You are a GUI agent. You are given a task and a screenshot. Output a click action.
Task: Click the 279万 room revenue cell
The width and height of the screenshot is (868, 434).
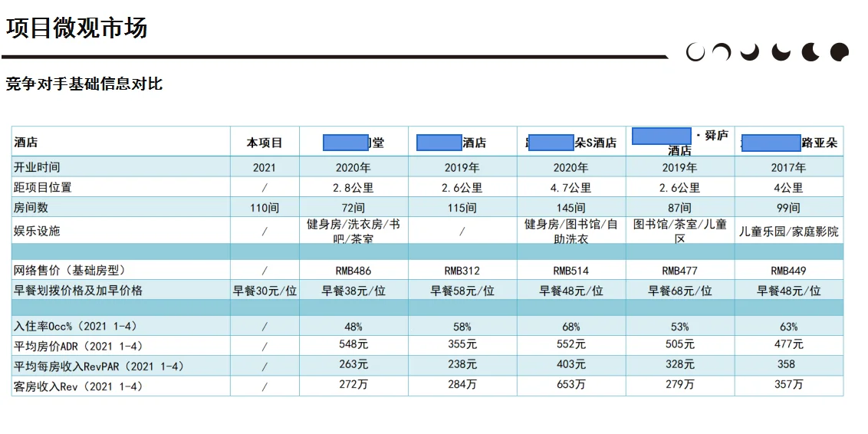(679, 384)
